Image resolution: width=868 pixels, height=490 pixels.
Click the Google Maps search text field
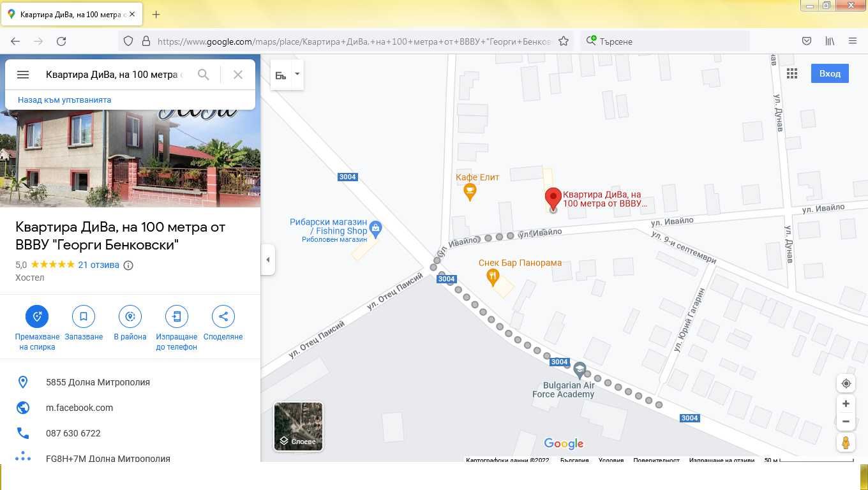click(x=114, y=75)
